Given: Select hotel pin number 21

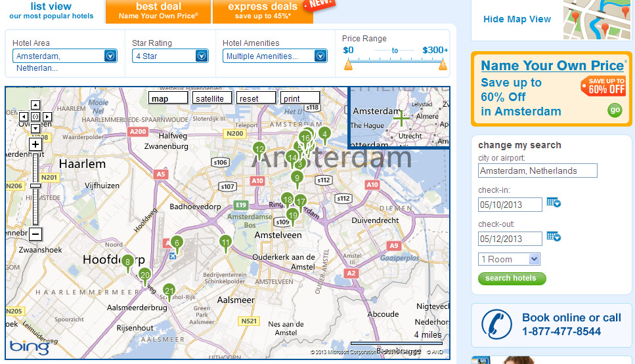Looking at the screenshot, I should [x=169, y=292].
